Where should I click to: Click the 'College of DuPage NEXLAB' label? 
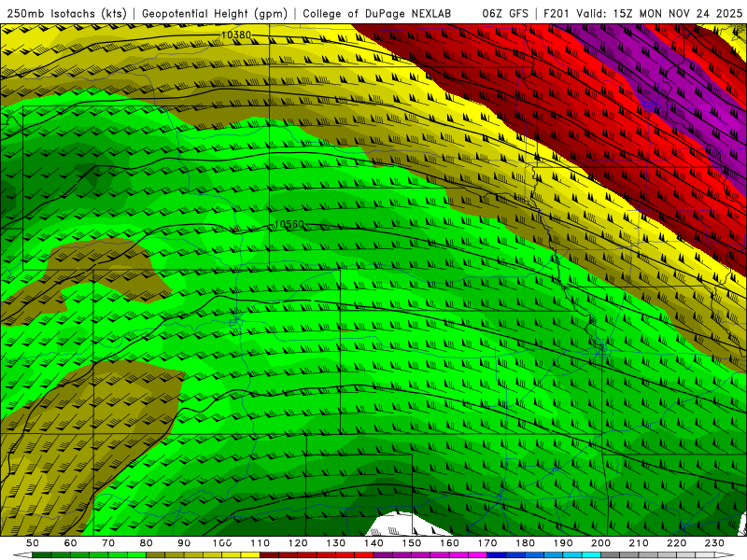coord(377,13)
